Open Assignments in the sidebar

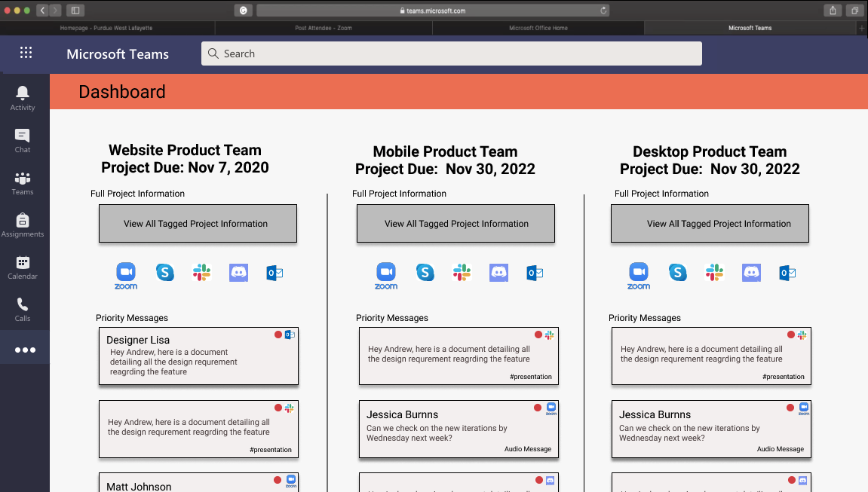point(23,225)
